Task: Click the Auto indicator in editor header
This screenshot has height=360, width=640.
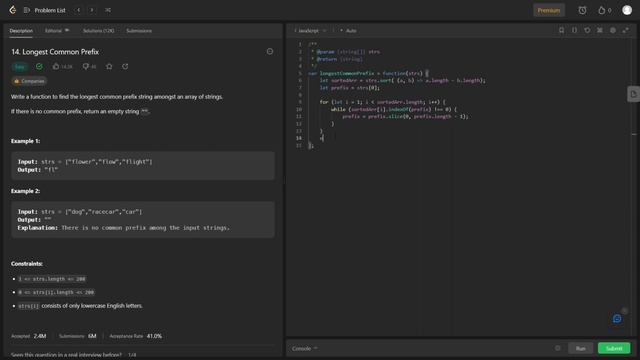Action: [348, 31]
